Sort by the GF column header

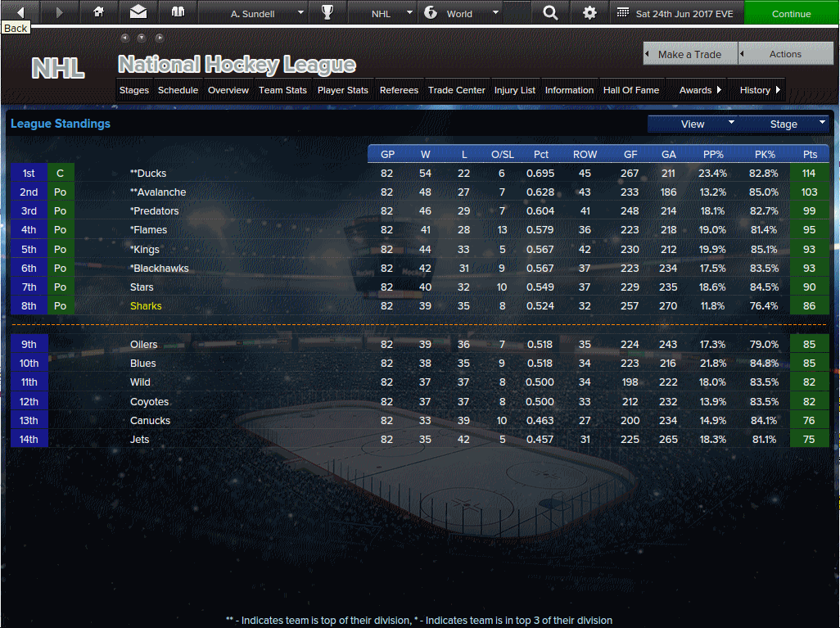630,154
